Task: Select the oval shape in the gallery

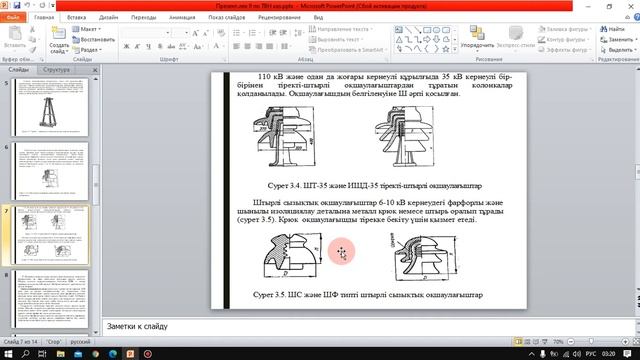Action: [x=436, y=30]
